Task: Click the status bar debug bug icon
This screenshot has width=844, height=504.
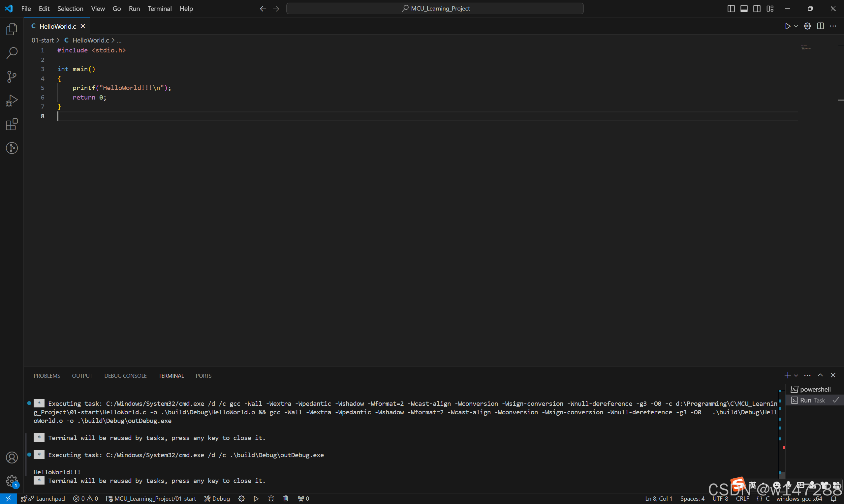Action: point(271,498)
